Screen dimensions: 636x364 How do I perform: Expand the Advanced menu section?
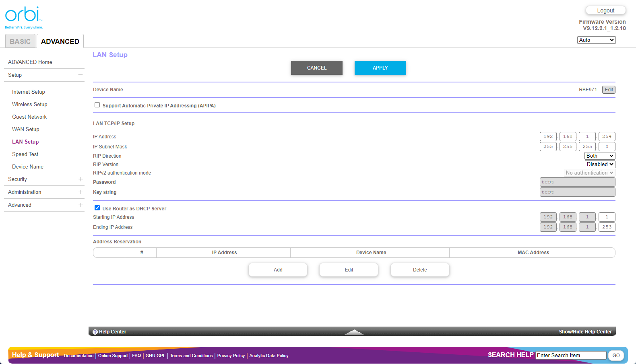pyautogui.click(x=81, y=205)
